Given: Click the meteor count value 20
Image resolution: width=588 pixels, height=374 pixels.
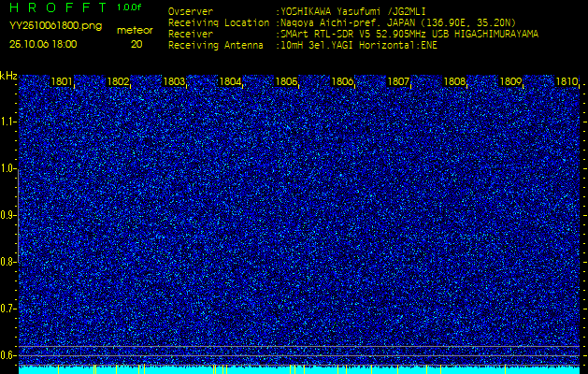Looking at the screenshot, I should point(136,44).
